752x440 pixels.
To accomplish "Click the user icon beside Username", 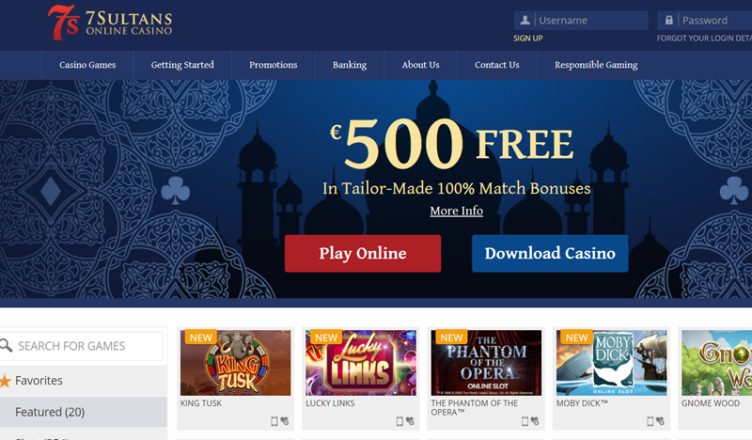I will 525,20.
